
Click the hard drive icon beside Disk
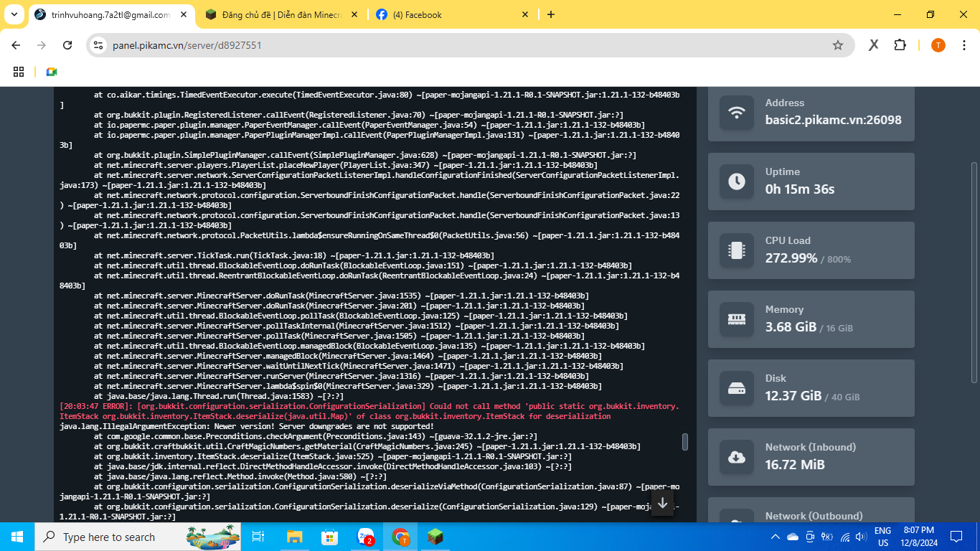pyautogui.click(x=737, y=388)
